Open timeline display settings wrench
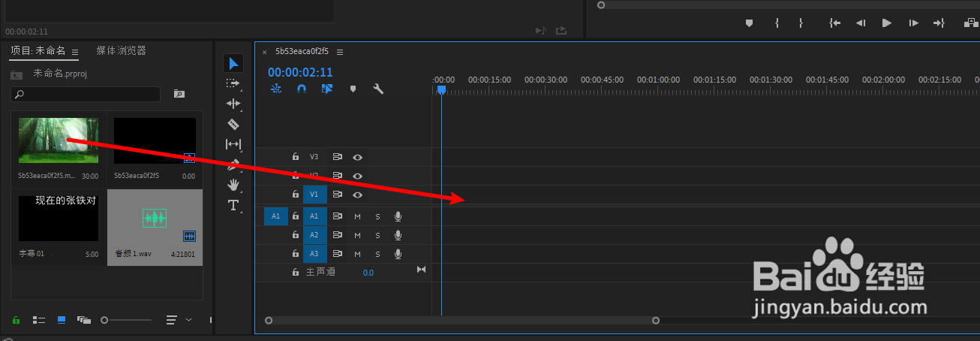The width and height of the screenshot is (980, 341). 378,89
